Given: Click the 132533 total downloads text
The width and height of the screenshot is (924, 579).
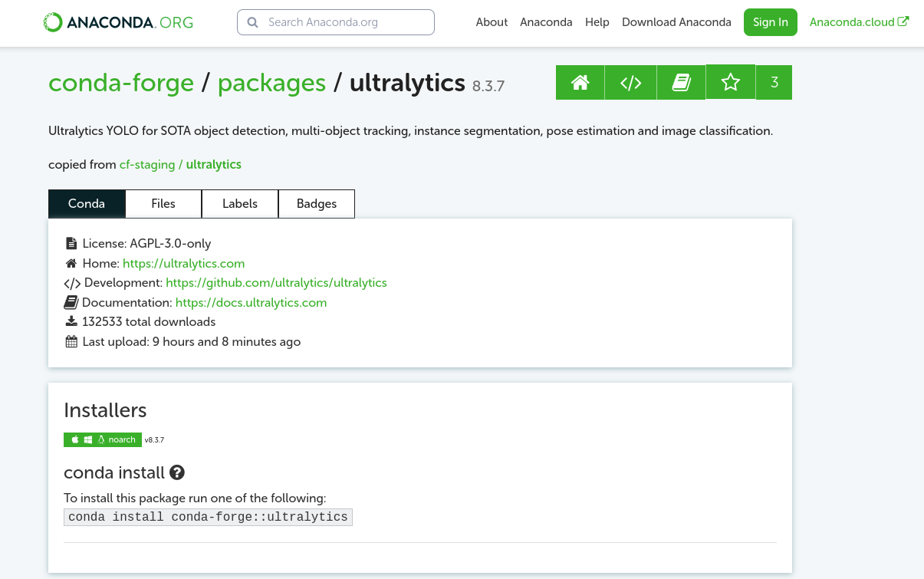Looking at the screenshot, I should point(149,322).
